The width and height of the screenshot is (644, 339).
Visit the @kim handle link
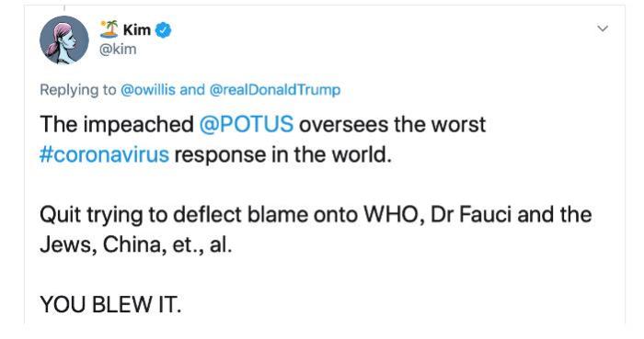(118, 50)
